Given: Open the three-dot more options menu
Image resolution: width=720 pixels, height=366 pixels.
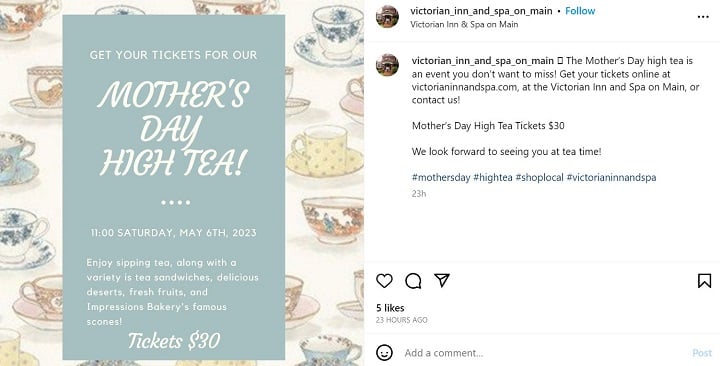Looking at the screenshot, I should click(703, 17).
